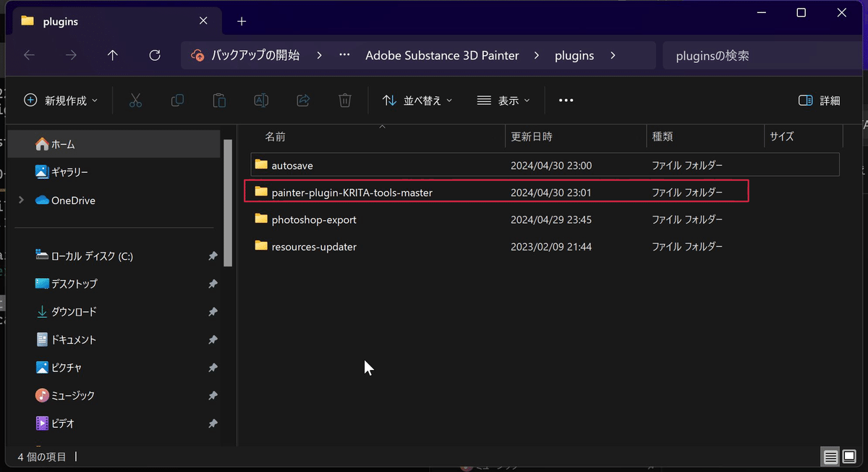Click the pin icon next to ドキュメント
This screenshot has width=868, height=472.
coord(213,340)
